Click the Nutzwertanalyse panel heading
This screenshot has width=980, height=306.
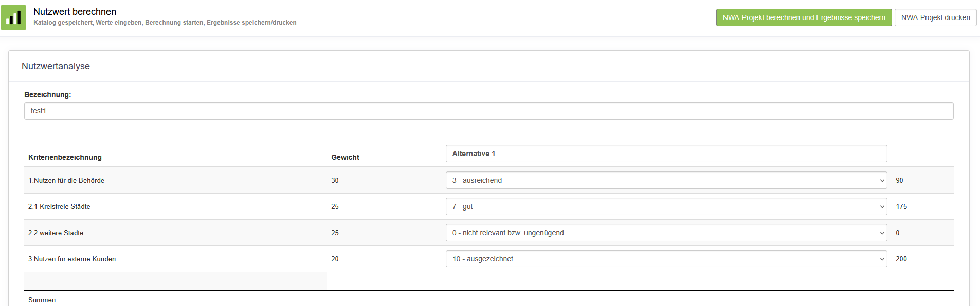pos(56,66)
